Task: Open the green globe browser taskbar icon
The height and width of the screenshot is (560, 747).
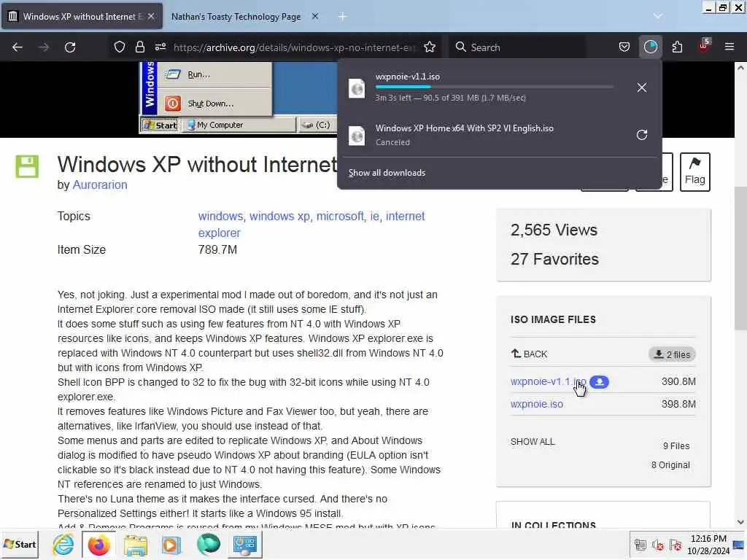Action: [208, 545]
